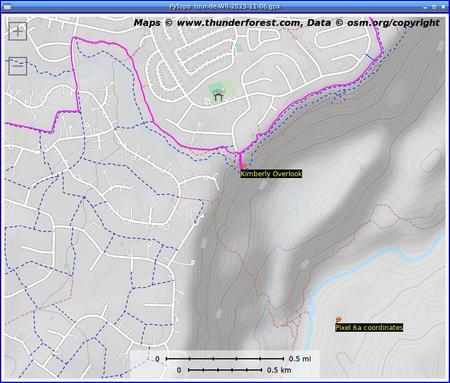Maximize the PyTopo window
Screen dimensions: 450x383
click(x=434, y=7)
